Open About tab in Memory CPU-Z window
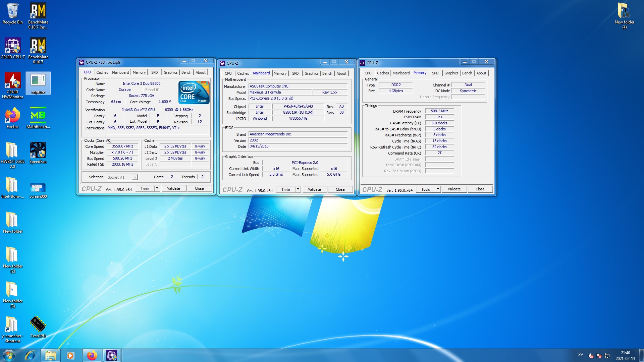This screenshot has height=362, width=644. [x=481, y=73]
